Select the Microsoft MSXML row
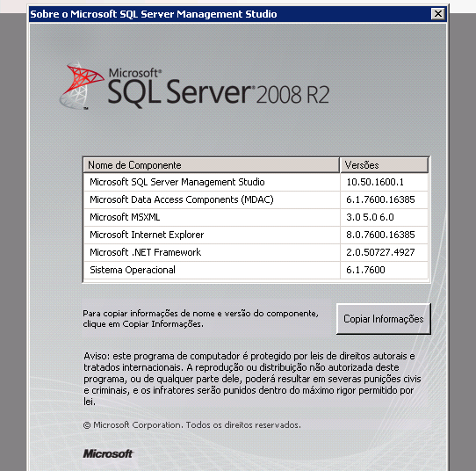Screen dimensions: 476x471 point(256,217)
